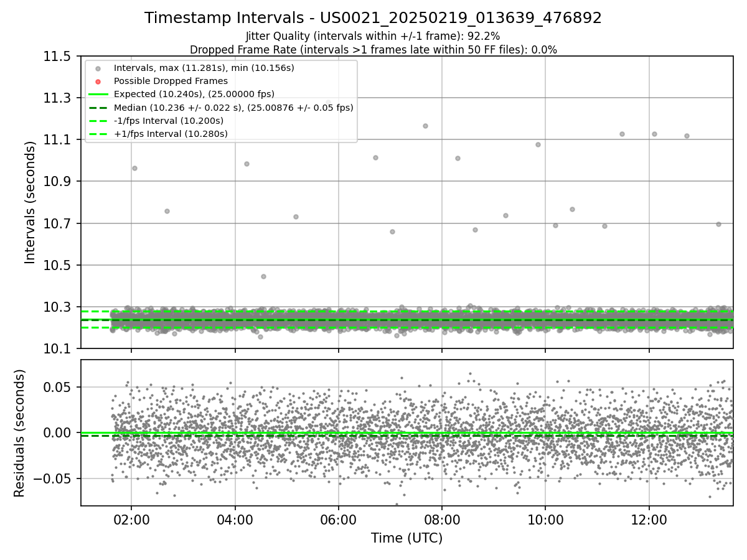Select legend entry starting 'Median (10.236 +/- 0.022 s)'
This screenshot has height=560, width=747.
[233, 108]
